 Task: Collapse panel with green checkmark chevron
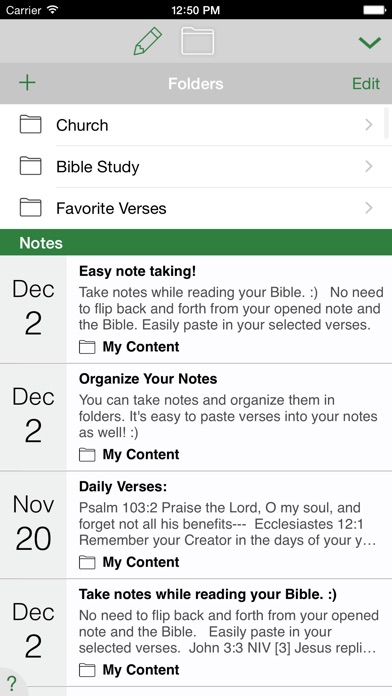click(370, 42)
